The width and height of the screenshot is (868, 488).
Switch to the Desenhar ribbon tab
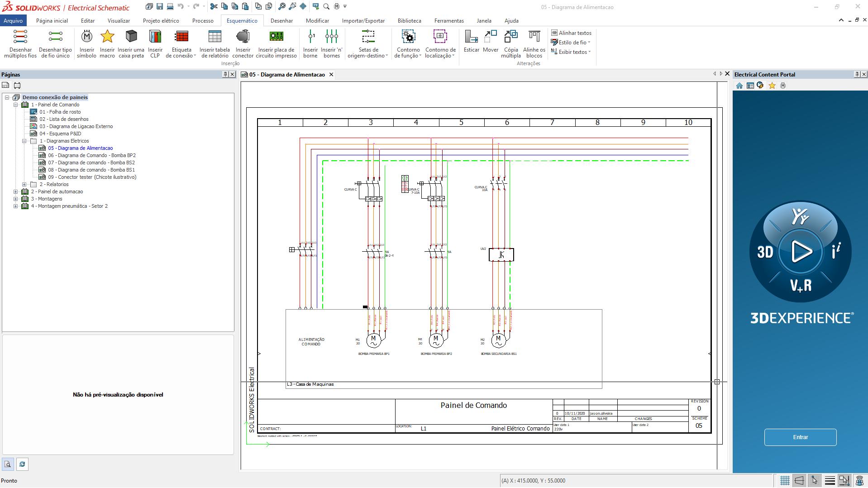(281, 21)
